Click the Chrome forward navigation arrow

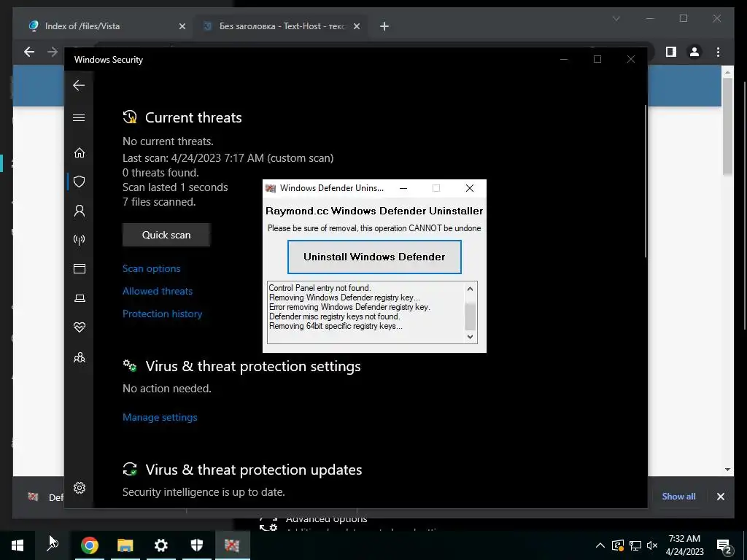(53, 52)
